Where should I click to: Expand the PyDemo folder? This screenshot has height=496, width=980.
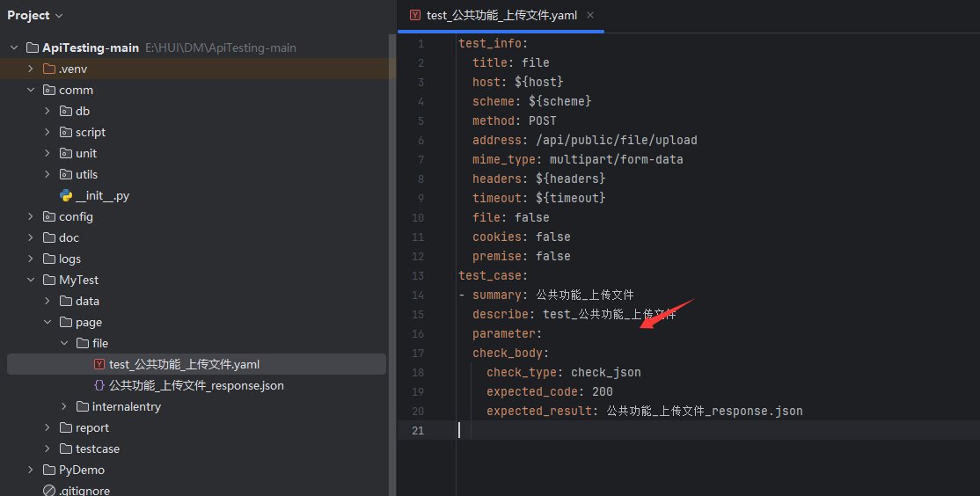[31, 470]
